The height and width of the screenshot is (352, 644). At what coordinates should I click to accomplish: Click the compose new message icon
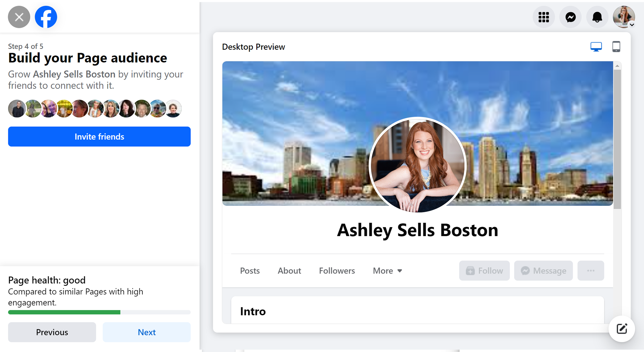(622, 329)
